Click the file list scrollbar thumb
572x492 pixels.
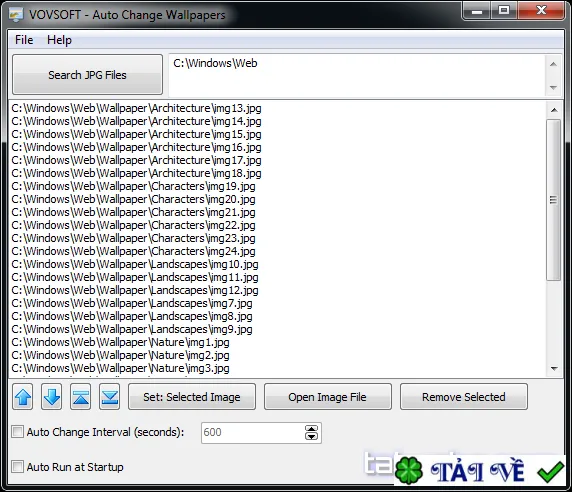click(554, 200)
